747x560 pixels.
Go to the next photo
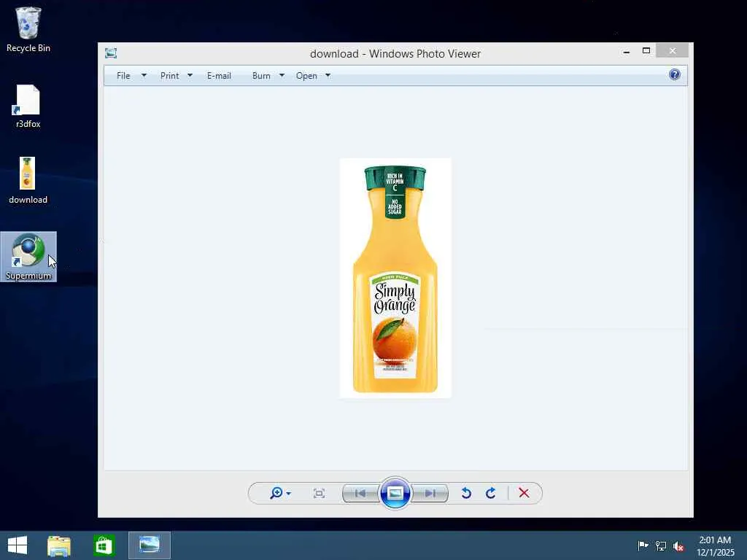tap(430, 494)
